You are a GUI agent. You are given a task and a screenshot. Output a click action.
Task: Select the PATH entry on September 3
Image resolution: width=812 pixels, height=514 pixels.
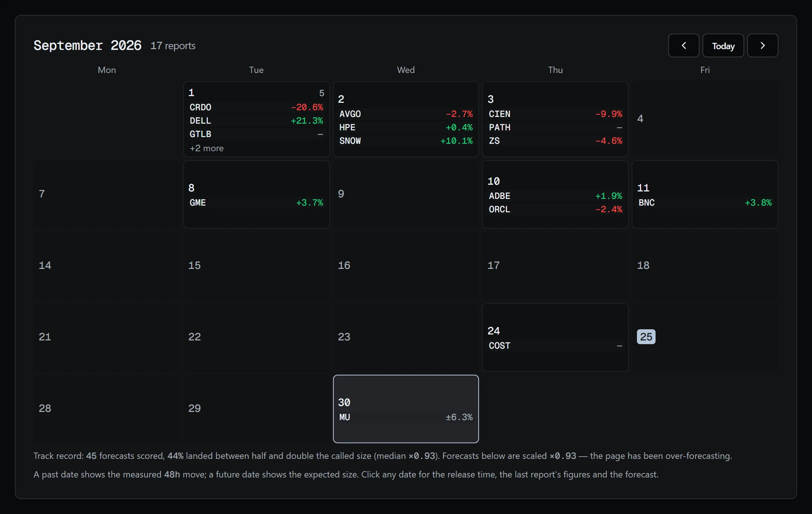[x=555, y=127]
